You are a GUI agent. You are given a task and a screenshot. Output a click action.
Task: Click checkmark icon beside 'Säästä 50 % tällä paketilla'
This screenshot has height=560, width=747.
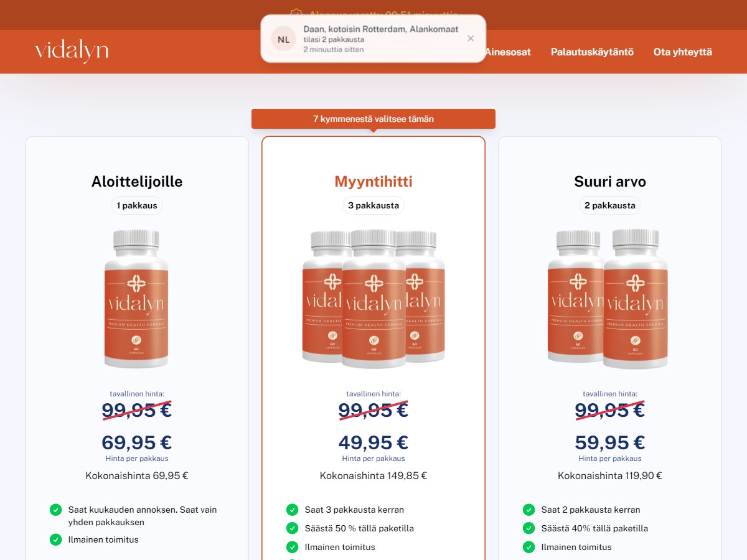pos(293,528)
